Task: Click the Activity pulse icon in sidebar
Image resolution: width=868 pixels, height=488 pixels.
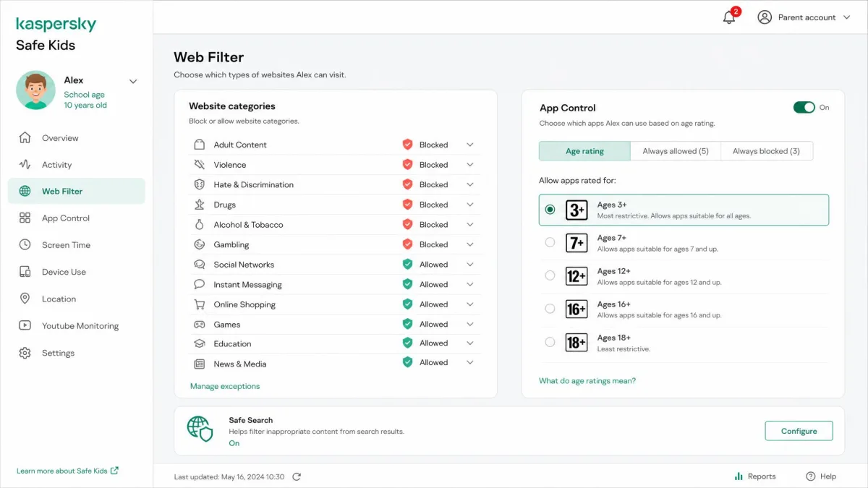Action: click(x=25, y=164)
